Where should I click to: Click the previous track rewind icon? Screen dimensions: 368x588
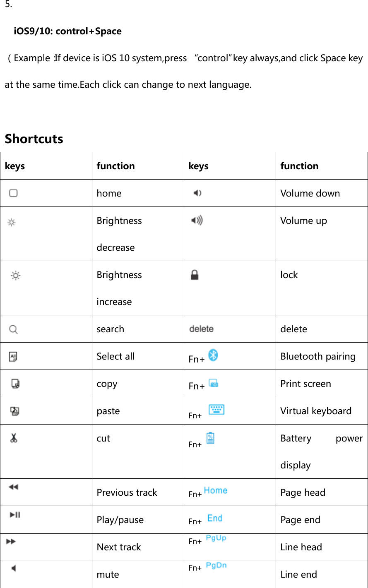click(13, 487)
